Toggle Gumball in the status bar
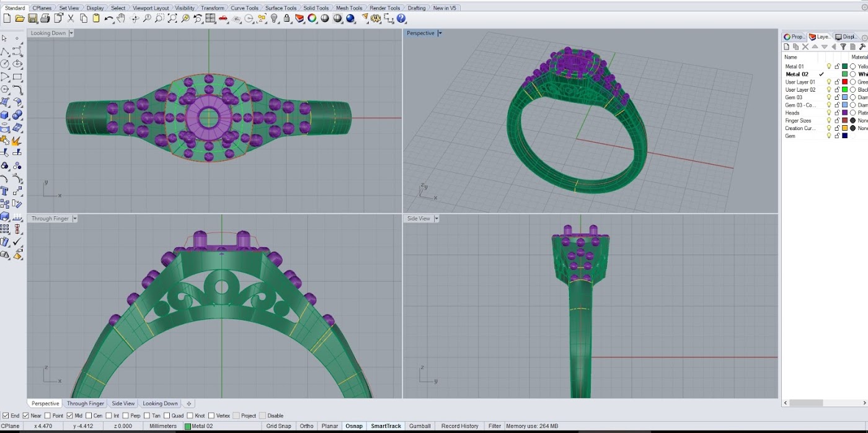The image size is (868, 433). [420, 426]
